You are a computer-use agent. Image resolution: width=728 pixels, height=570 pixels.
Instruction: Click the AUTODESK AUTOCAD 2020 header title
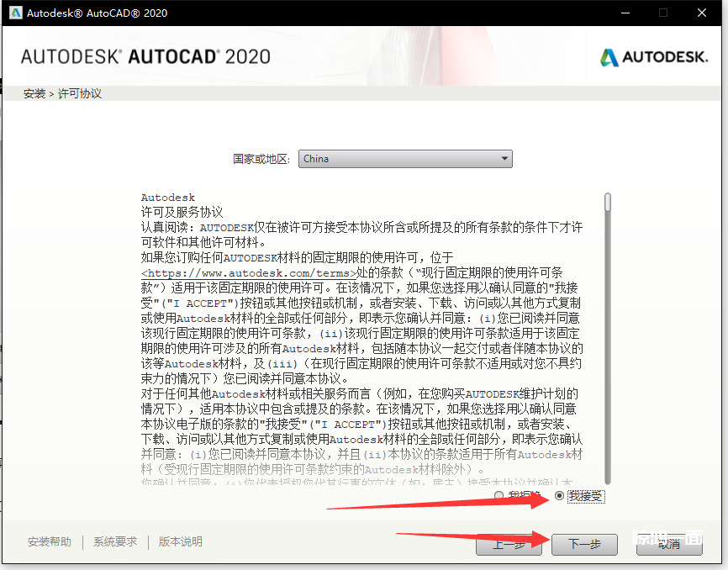(145, 57)
